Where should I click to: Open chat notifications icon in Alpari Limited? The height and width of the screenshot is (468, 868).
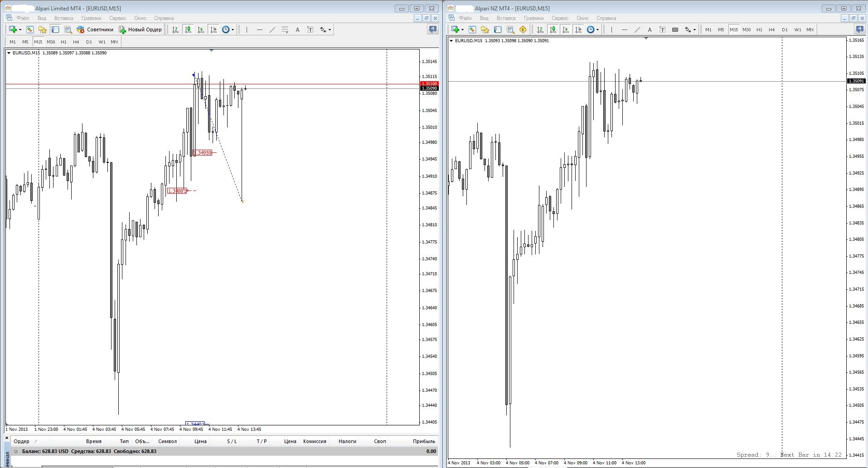[x=433, y=29]
